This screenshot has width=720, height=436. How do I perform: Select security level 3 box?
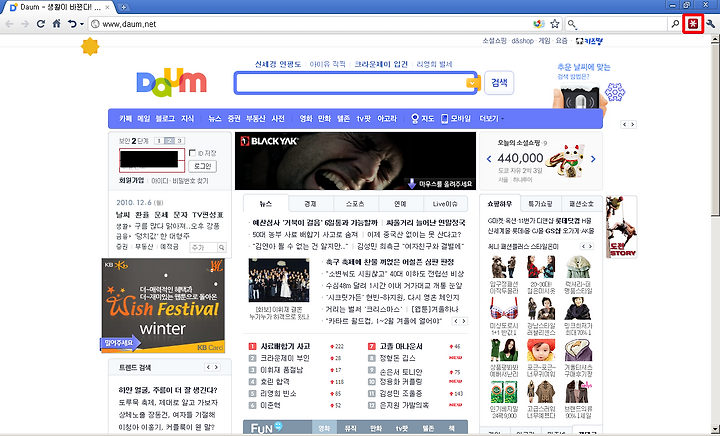[180, 141]
